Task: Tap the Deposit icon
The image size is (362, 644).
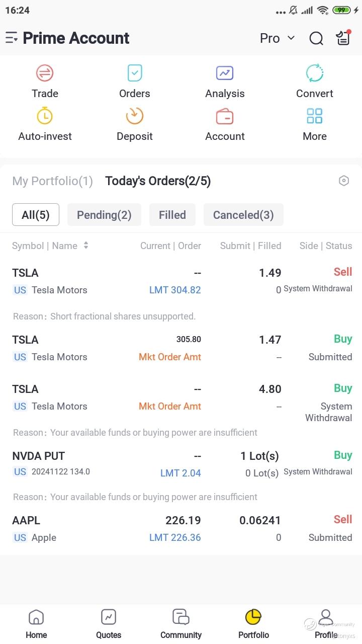Action: click(x=134, y=116)
